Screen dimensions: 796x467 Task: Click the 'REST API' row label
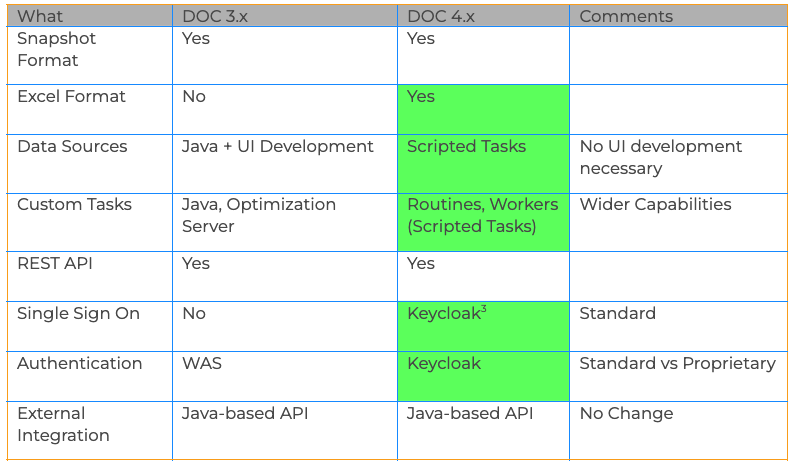[x=90, y=276]
